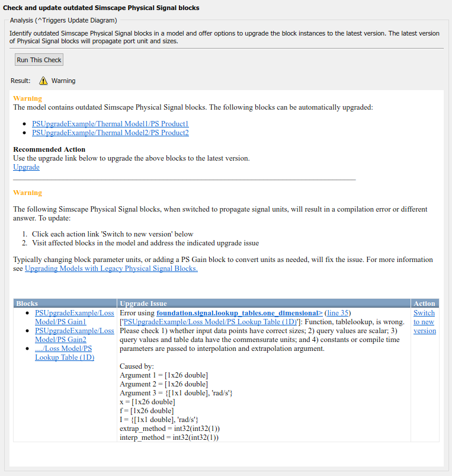The image size is (452, 476).
Task: Click the 'Result:' label
Action: click(20, 81)
